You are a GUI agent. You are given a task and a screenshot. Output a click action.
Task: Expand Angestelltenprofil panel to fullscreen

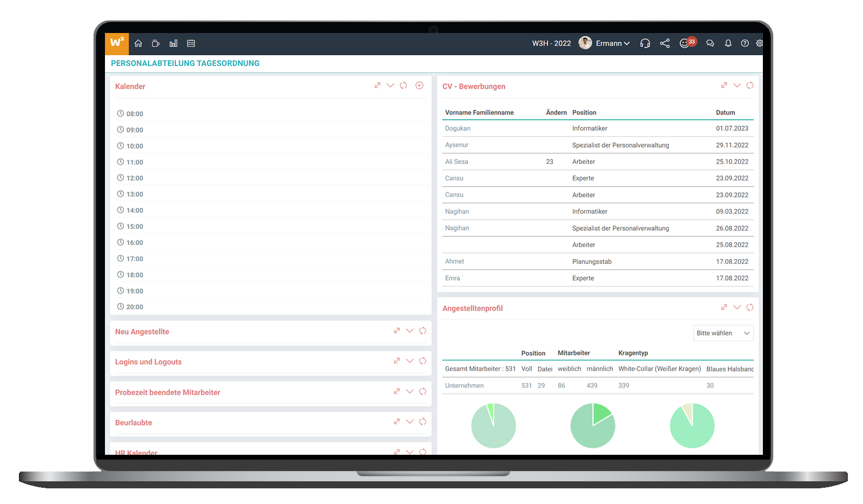[x=724, y=307]
